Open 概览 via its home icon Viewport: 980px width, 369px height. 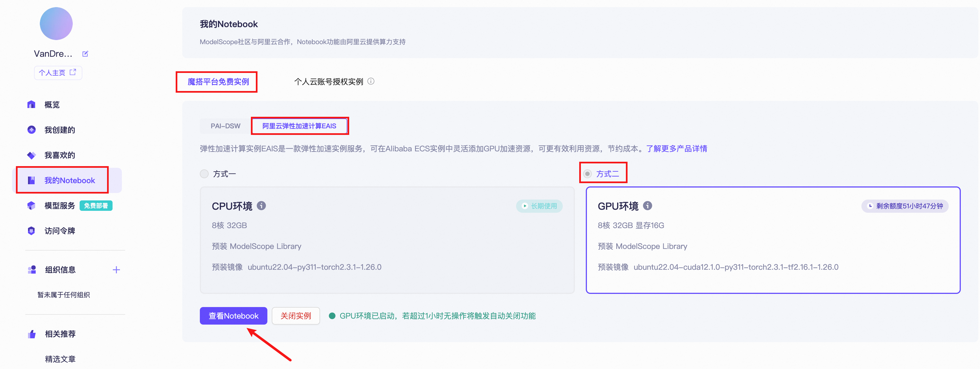pyautogui.click(x=31, y=104)
